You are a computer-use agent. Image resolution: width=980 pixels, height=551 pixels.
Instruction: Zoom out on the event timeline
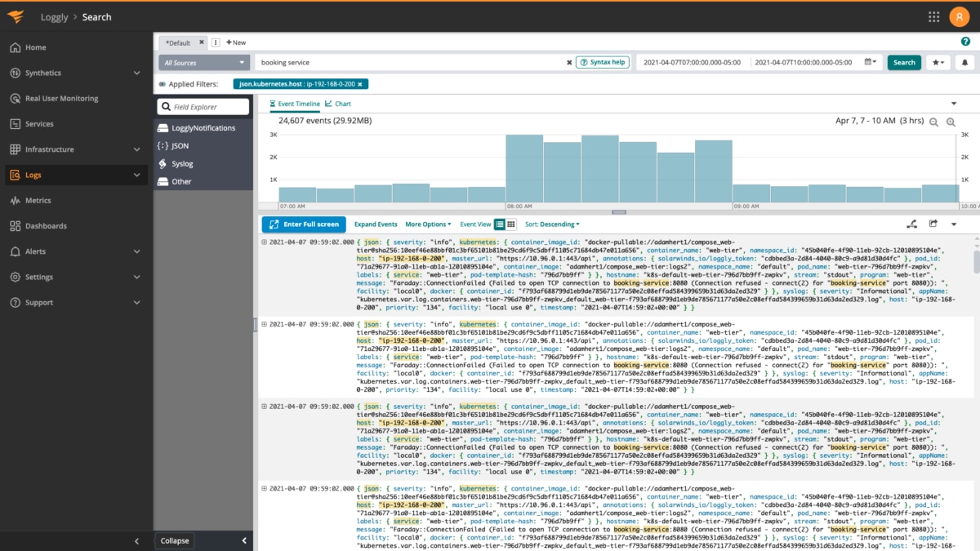[933, 122]
